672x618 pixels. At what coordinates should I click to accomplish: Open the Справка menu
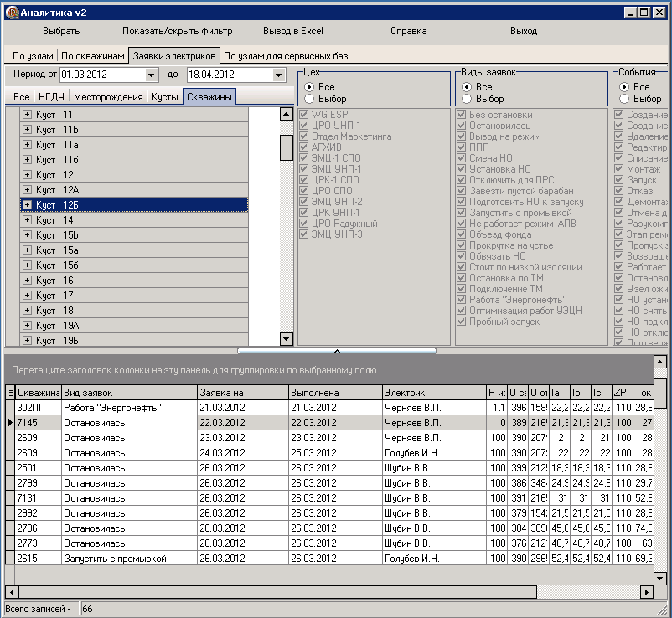point(408,31)
